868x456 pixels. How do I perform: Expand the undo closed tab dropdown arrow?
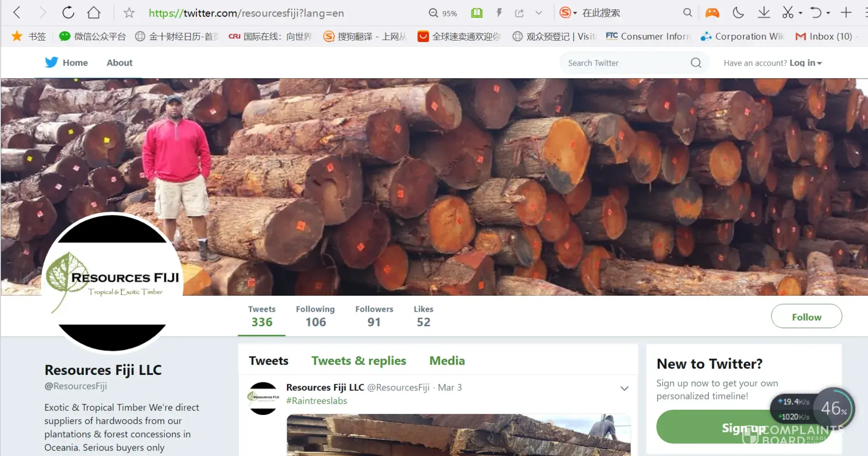tap(828, 13)
